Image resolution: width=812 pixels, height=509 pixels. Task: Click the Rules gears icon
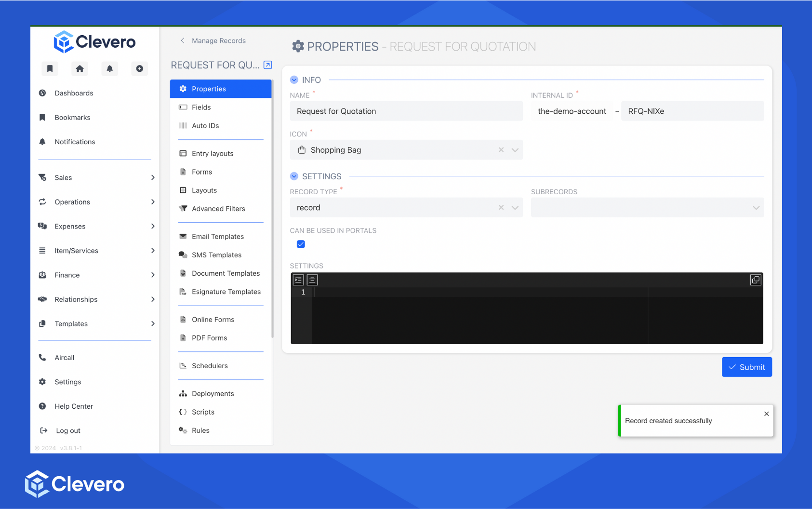pyautogui.click(x=183, y=430)
